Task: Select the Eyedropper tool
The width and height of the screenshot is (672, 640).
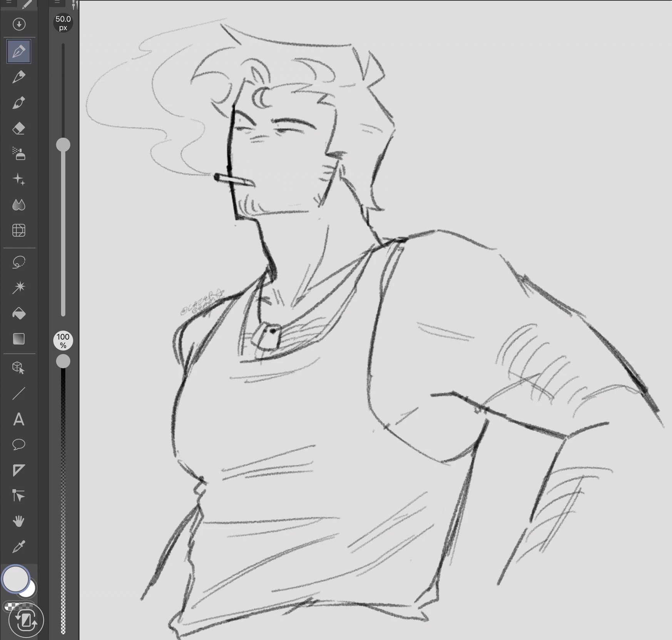Action: 19,547
